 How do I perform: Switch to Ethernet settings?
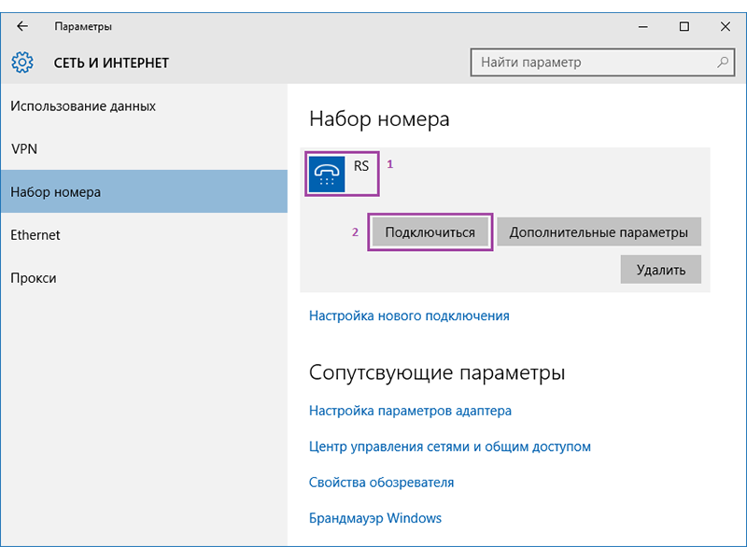pyautogui.click(x=35, y=235)
